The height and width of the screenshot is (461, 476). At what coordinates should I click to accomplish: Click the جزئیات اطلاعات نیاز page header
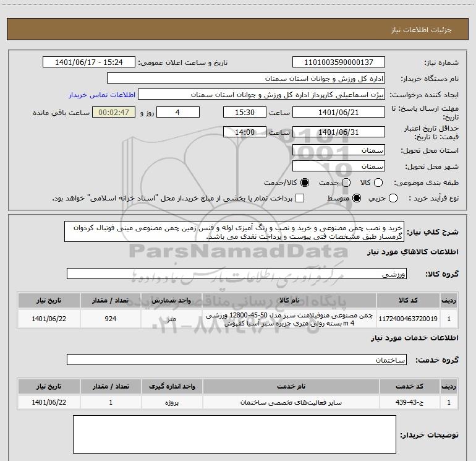pos(238,29)
